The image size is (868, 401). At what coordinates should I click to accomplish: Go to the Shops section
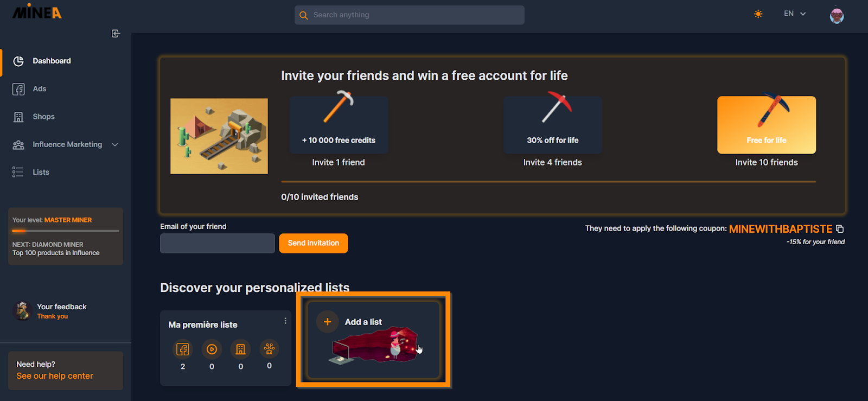coord(43,117)
